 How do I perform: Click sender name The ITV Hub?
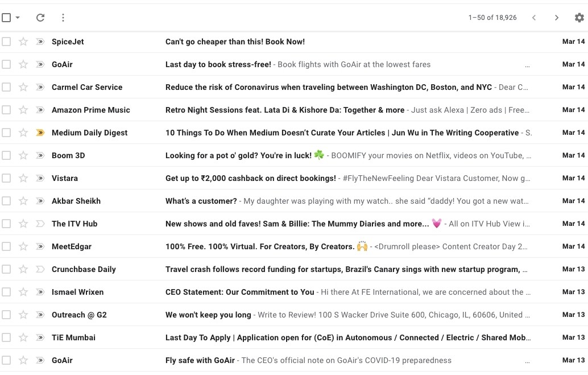[x=74, y=224]
